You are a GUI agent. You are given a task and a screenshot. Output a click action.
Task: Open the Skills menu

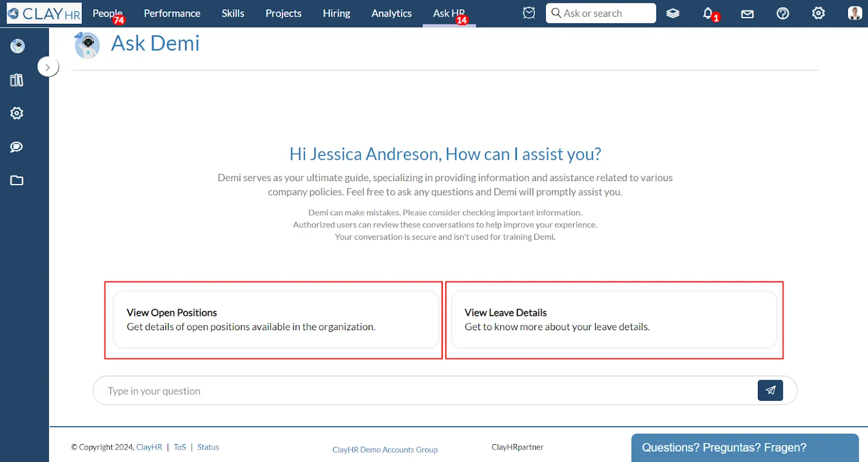[233, 14]
